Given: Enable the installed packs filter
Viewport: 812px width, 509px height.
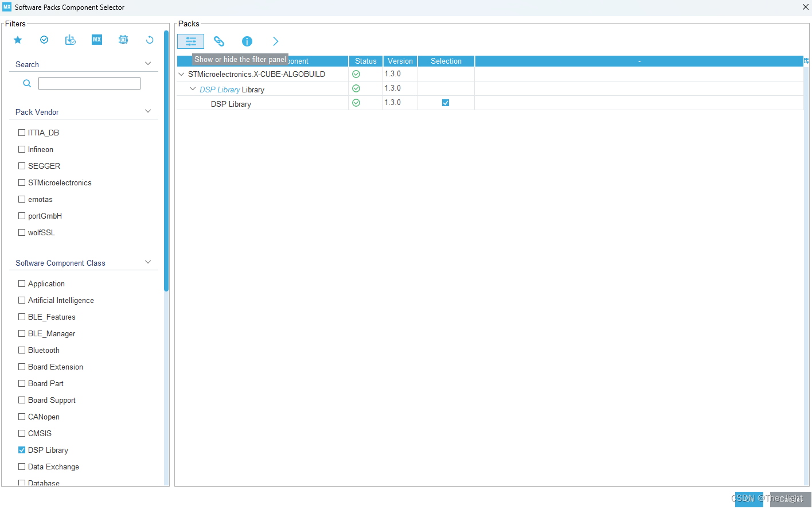Looking at the screenshot, I should click(x=44, y=40).
